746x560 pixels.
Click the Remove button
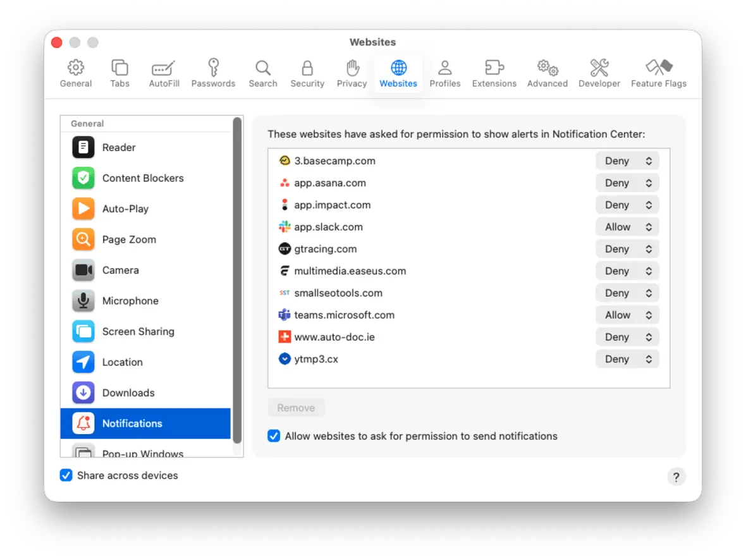[x=296, y=408]
